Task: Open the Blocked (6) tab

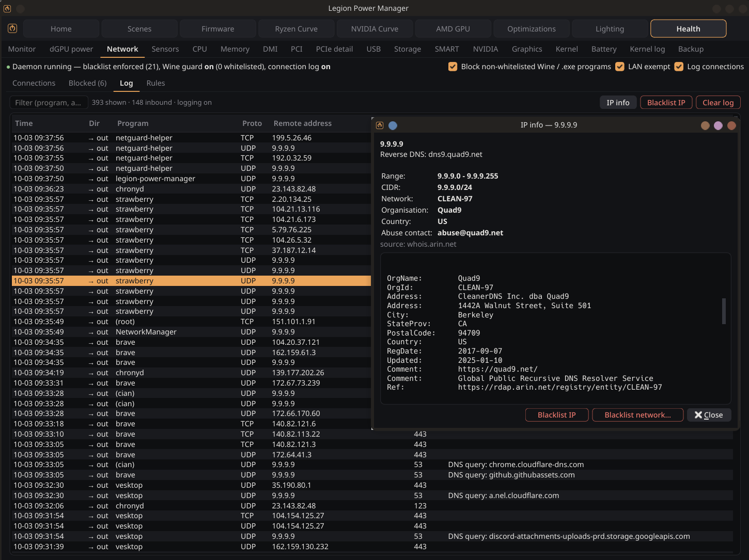Action: pyautogui.click(x=88, y=83)
